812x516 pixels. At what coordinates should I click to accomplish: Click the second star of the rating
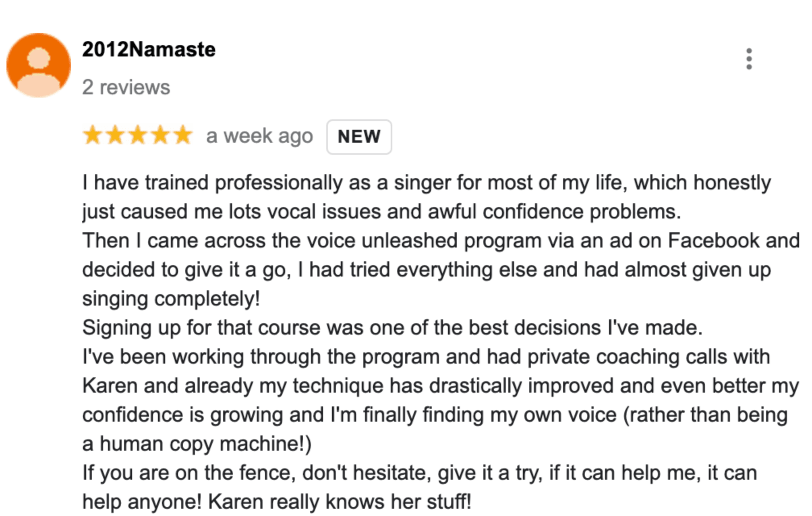[116, 135]
